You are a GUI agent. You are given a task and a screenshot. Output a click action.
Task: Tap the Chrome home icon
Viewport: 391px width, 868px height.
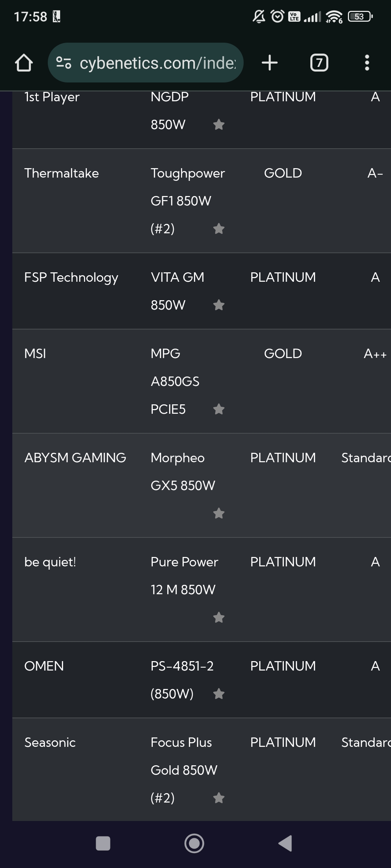(x=24, y=63)
